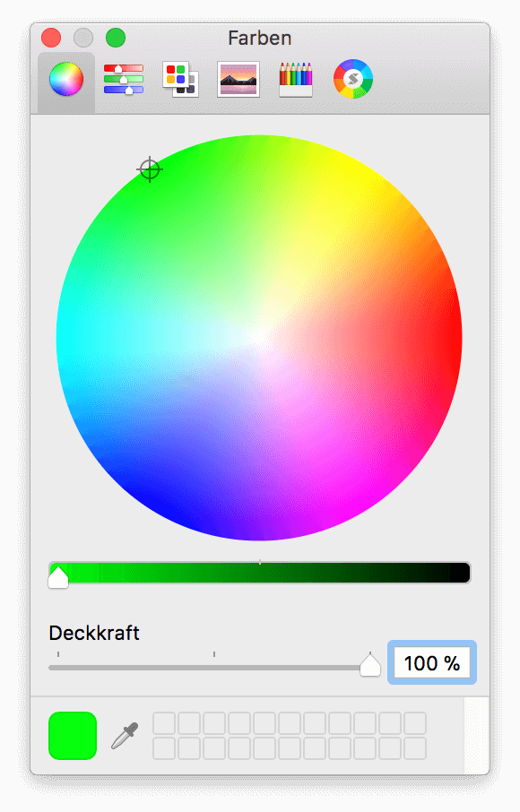Focus the 100 % opacity field

(x=432, y=663)
